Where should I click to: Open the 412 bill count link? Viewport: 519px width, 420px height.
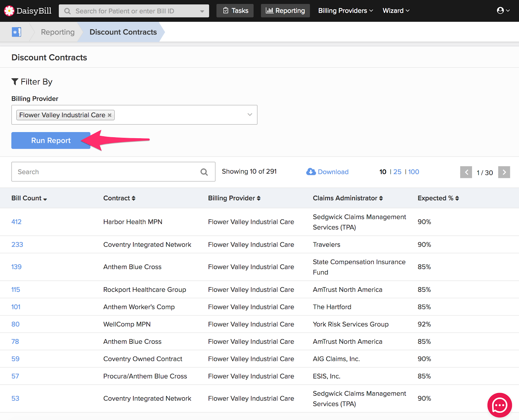pyautogui.click(x=17, y=222)
